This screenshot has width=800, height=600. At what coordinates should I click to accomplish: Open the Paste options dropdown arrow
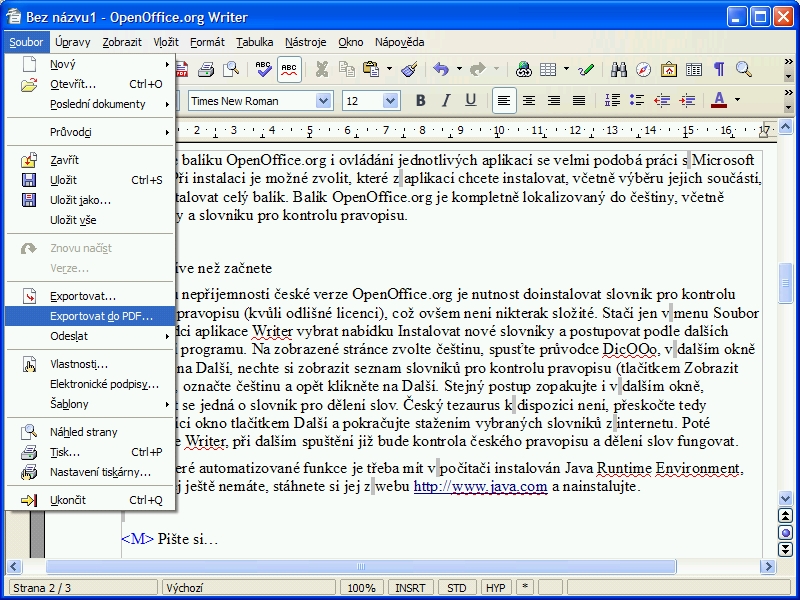(389, 69)
